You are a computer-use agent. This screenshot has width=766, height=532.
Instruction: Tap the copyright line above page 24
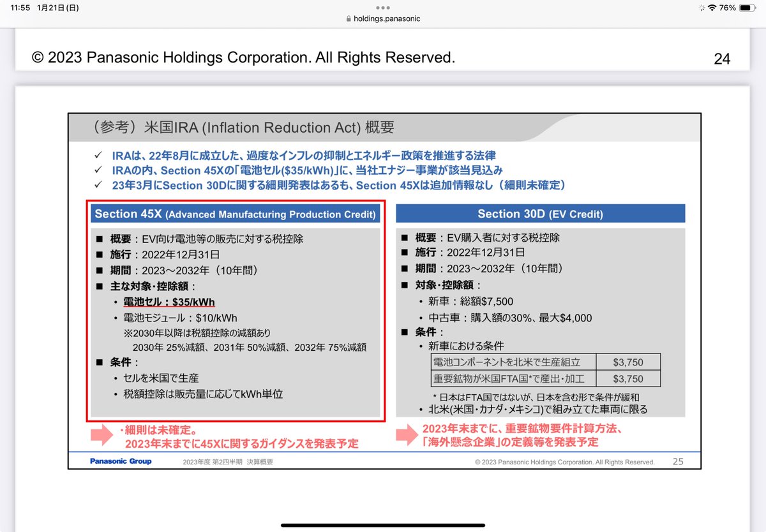(x=244, y=57)
